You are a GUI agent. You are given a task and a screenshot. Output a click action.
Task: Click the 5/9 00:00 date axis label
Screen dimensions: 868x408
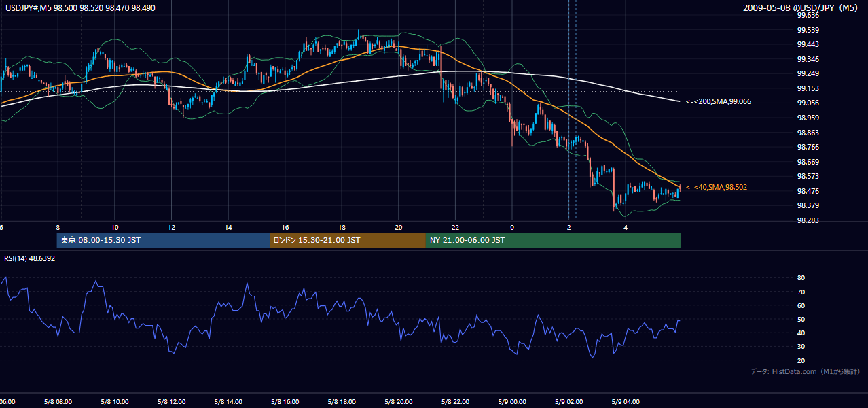tap(512, 402)
